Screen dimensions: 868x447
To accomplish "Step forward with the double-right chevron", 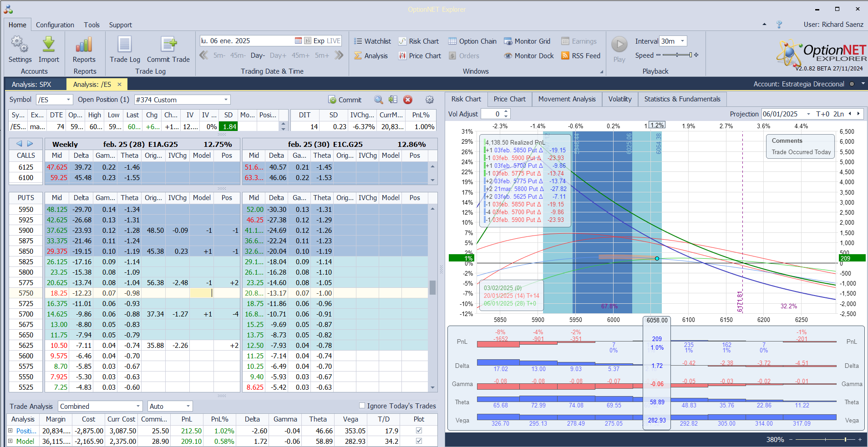I will tap(339, 55).
